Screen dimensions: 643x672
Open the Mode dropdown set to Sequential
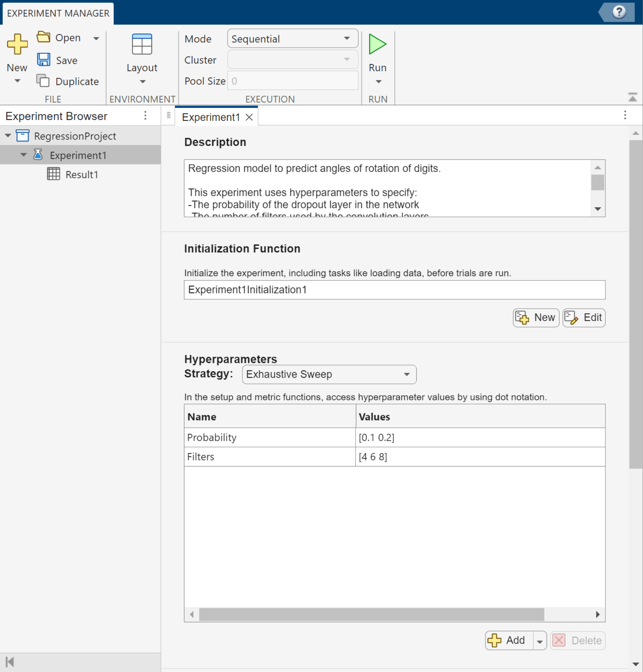tap(292, 39)
